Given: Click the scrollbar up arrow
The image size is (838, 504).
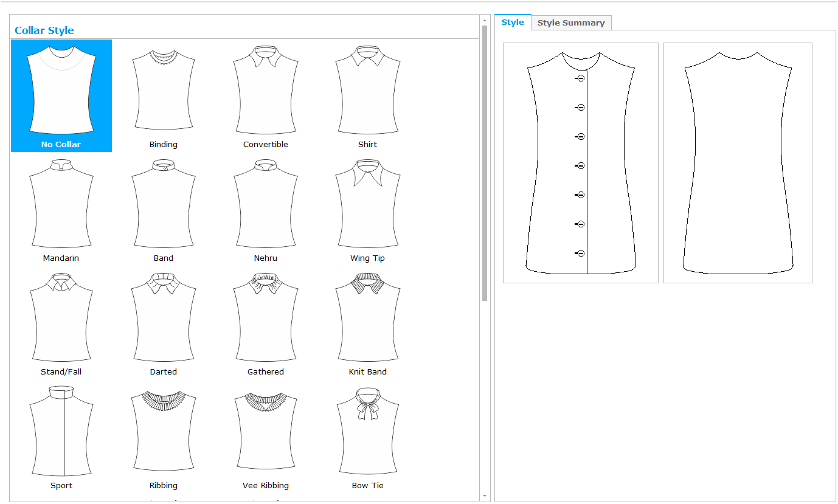Looking at the screenshot, I should click(485, 19).
